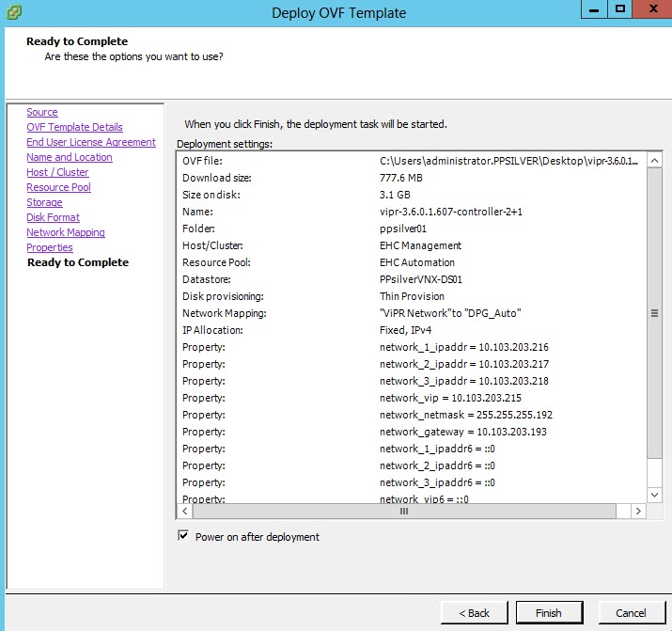Click the IP Allocation: label
The width and height of the screenshot is (672, 631).
[212, 330]
